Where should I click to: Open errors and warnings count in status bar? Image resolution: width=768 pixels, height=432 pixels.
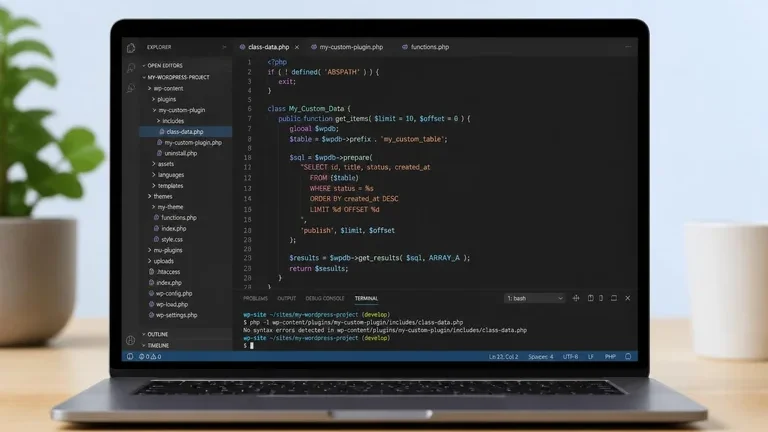click(150, 357)
